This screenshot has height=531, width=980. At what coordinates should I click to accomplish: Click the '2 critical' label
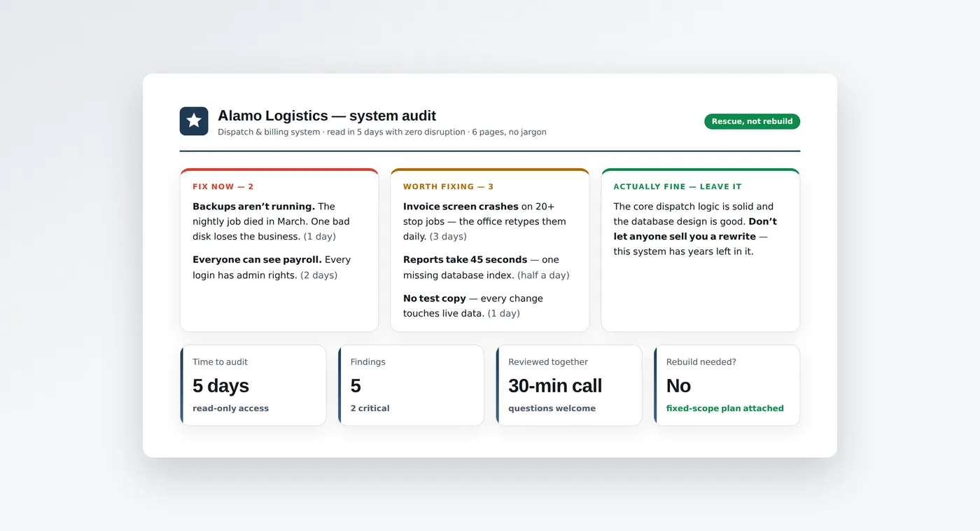[370, 408]
